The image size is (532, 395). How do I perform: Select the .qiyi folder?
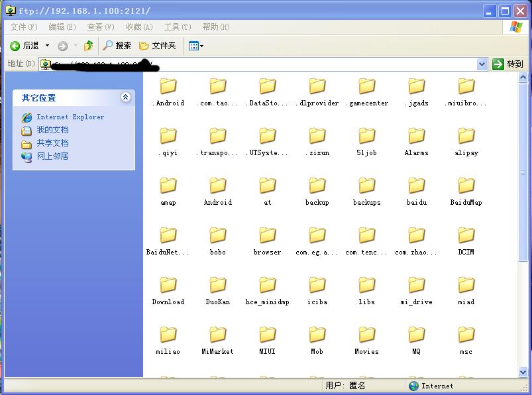click(168, 142)
